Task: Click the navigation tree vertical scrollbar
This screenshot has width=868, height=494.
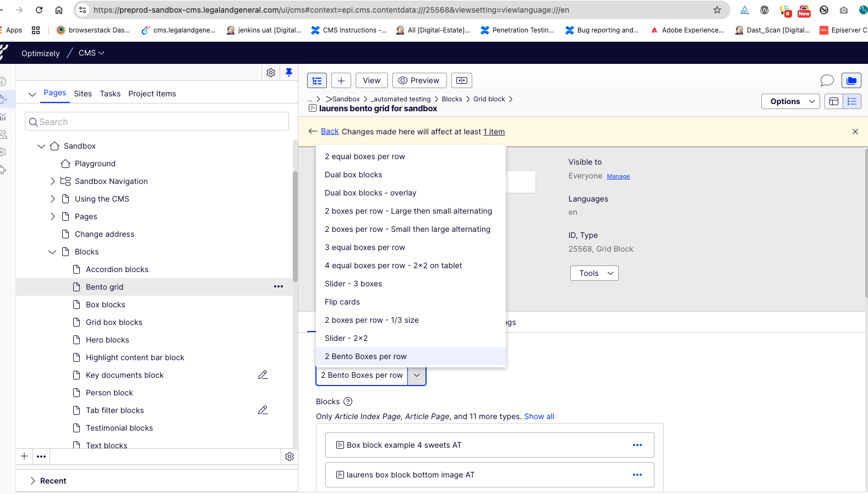Action: click(x=295, y=226)
